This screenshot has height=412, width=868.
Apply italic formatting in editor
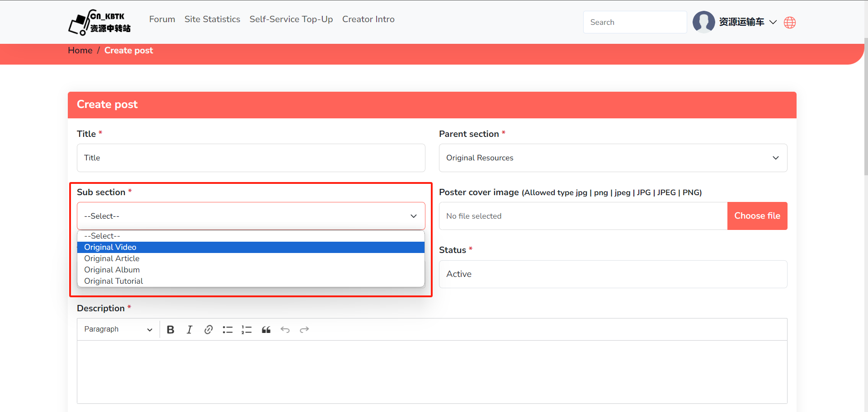tap(189, 330)
